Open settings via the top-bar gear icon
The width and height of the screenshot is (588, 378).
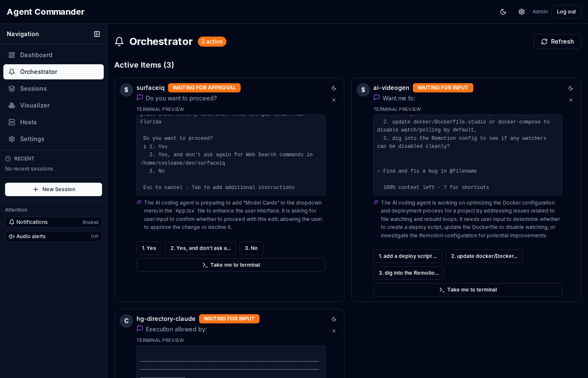point(521,12)
